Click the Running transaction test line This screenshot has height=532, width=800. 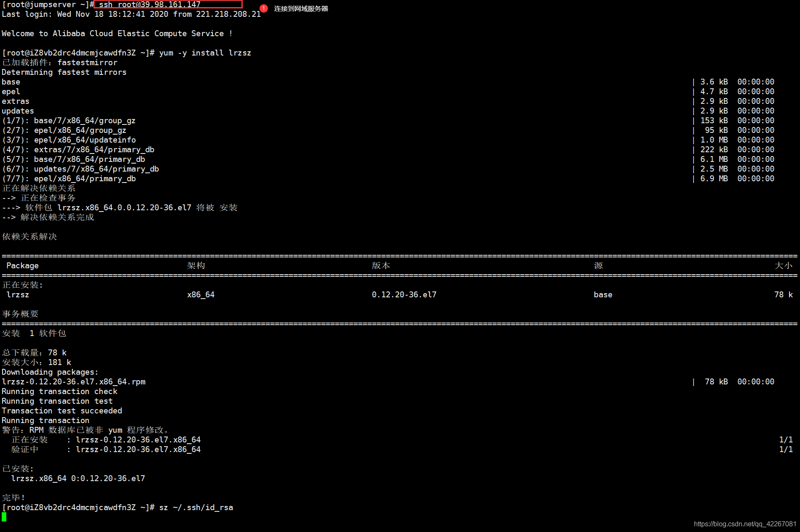coord(57,401)
